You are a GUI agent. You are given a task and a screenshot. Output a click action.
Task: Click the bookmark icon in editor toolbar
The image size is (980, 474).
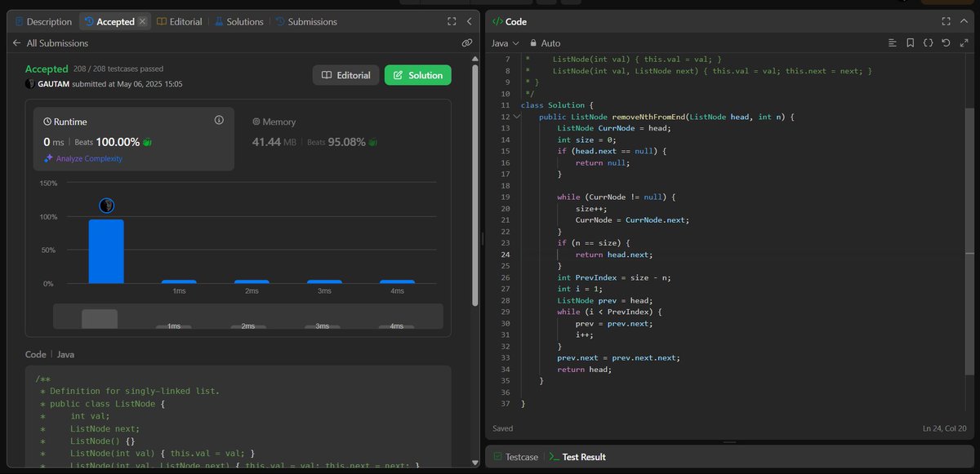910,42
